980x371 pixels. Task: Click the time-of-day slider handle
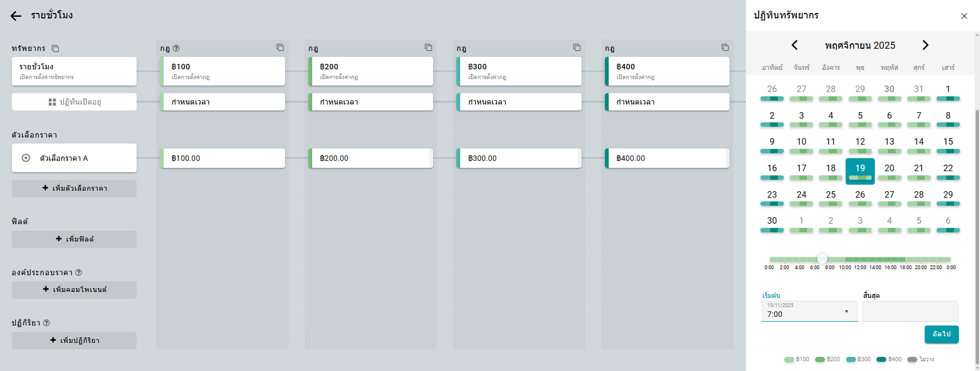(822, 259)
